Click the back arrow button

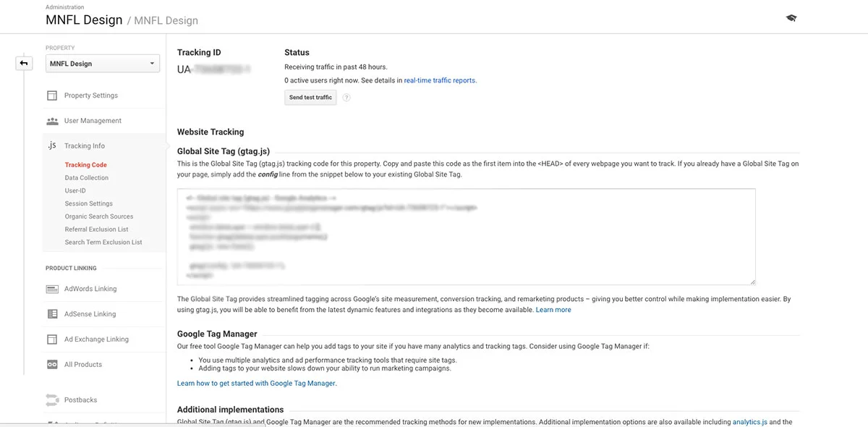(x=24, y=64)
